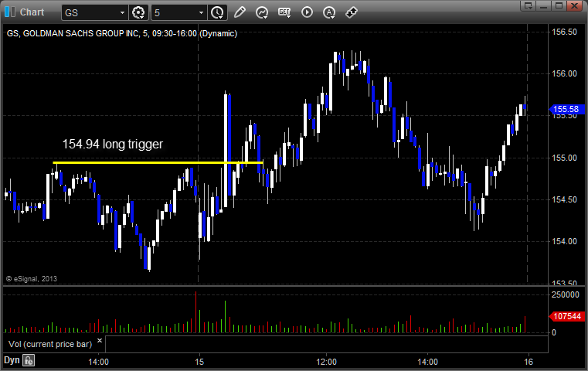Click the blue Chart window link icon
This screenshot has height=371, width=588.
coord(10,12)
